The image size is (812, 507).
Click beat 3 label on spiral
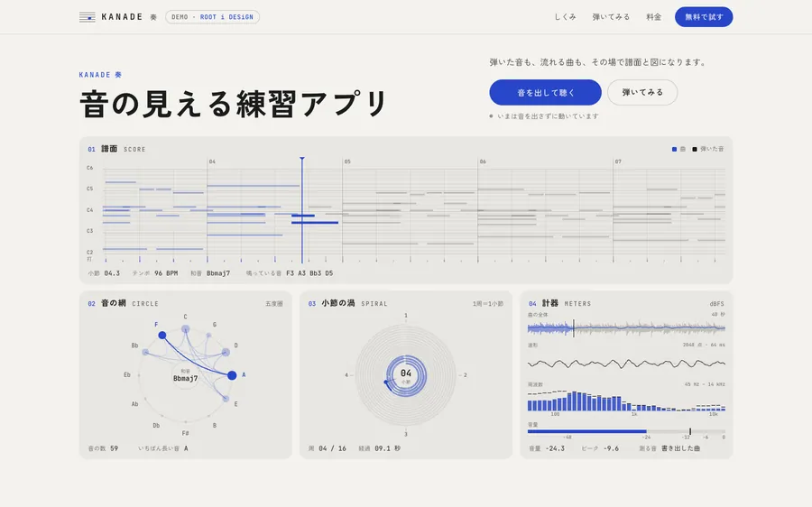[406, 434]
